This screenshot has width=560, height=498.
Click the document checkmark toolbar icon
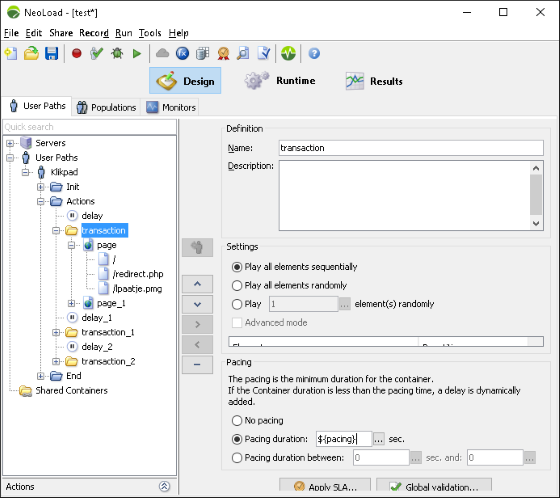[264, 54]
